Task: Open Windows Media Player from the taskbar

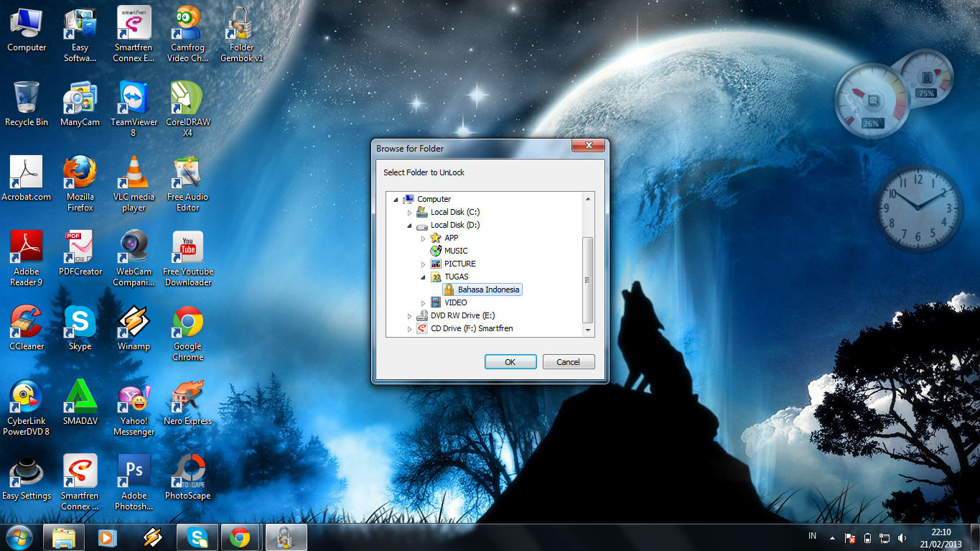Action: [x=108, y=537]
